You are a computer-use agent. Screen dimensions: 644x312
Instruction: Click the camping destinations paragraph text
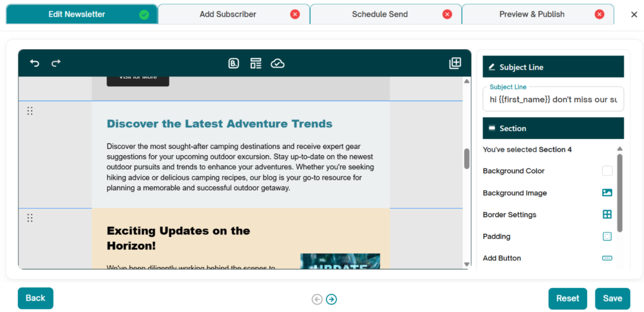point(240,167)
